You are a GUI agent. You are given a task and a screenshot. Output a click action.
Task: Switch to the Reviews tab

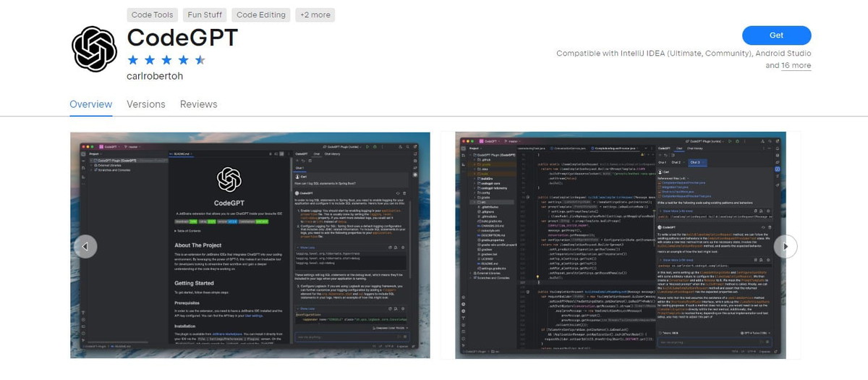pyautogui.click(x=199, y=104)
